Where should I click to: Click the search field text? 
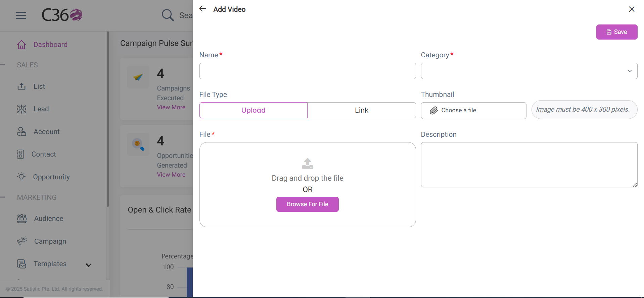click(x=186, y=15)
